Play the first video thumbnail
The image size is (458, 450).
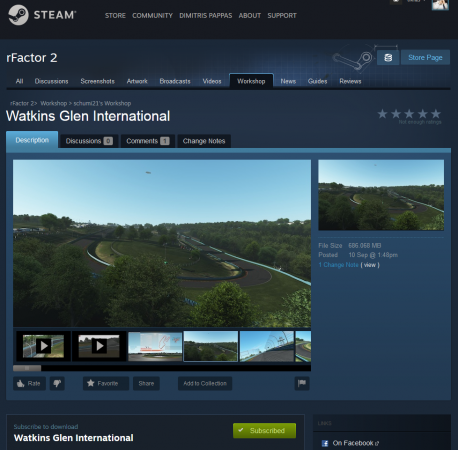point(43,346)
